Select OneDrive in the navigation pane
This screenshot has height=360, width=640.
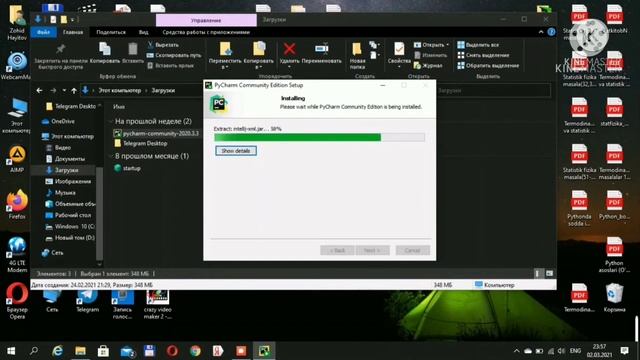click(x=58, y=121)
